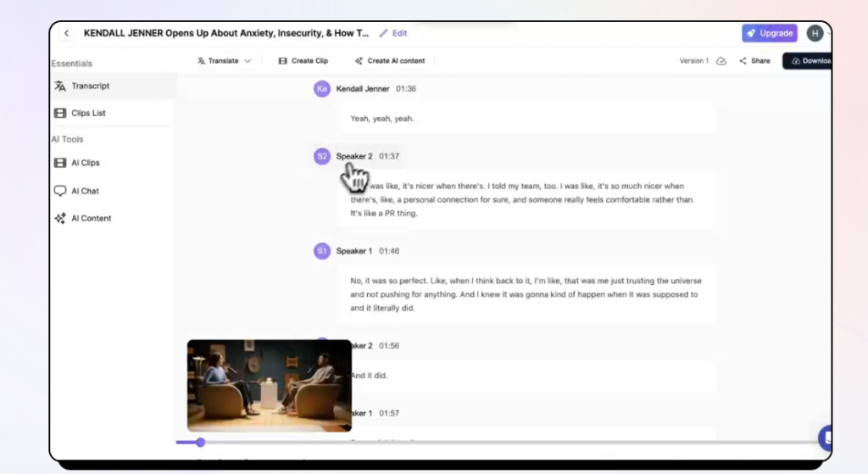Click the Clips List film icon
This screenshot has height=474, width=868.
[x=60, y=113]
